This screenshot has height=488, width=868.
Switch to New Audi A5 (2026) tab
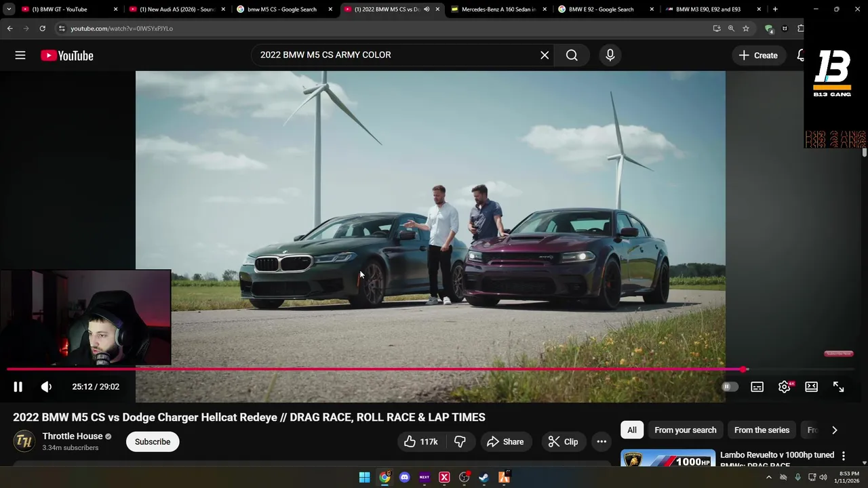click(177, 9)
